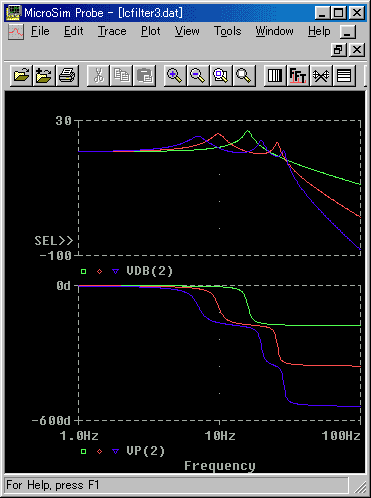Click the Frequency x-axis label

point(220,465)
